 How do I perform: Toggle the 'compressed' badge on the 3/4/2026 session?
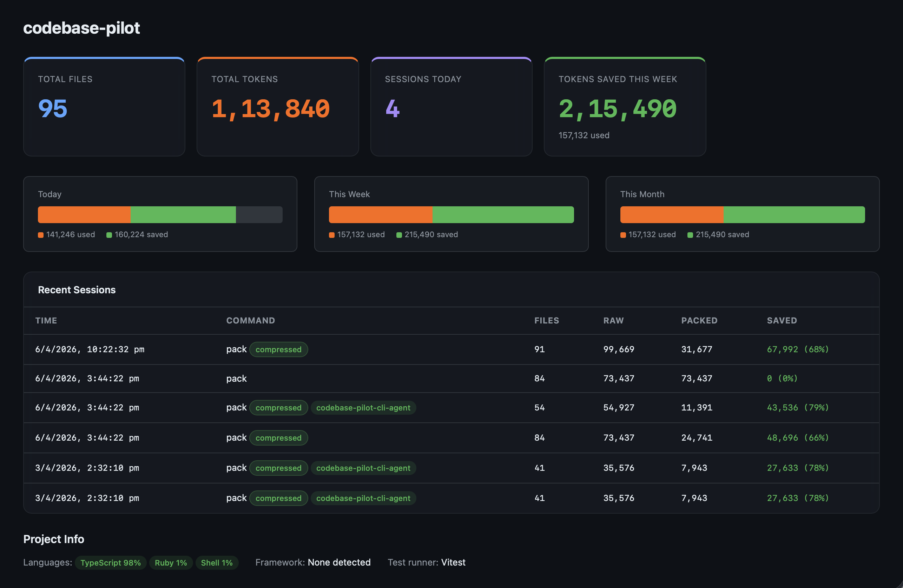pyautogui.click(x=279, y=468)
